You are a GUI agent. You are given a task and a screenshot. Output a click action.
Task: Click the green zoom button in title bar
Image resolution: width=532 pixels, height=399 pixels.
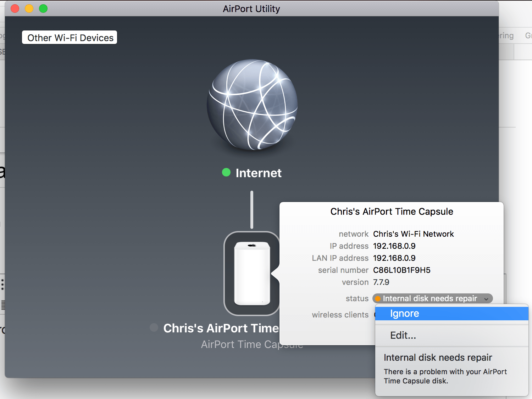43,8
